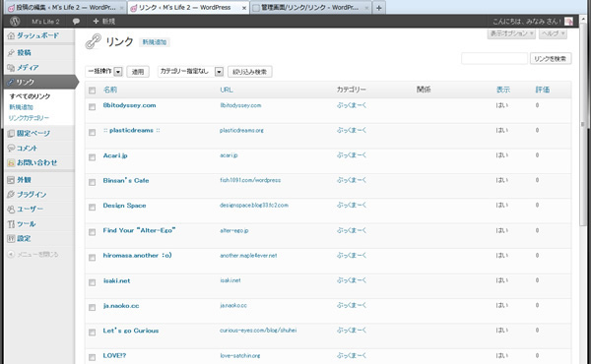Click the プラグイン plug icon in sidebar

point(11,195)
